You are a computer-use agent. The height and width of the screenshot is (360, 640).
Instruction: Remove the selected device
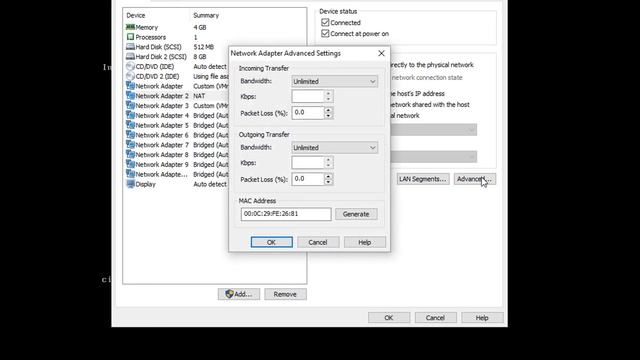(285, 294)
